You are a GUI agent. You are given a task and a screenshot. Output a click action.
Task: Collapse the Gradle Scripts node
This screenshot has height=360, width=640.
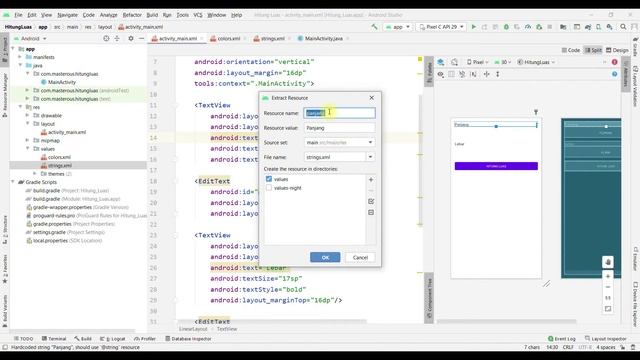tap(13, 182)
